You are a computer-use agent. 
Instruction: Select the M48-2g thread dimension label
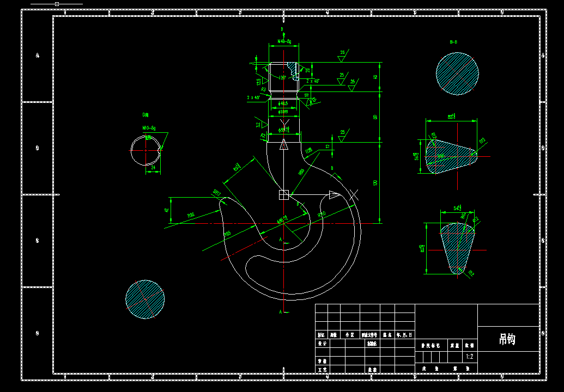click(x=284, y=41)
